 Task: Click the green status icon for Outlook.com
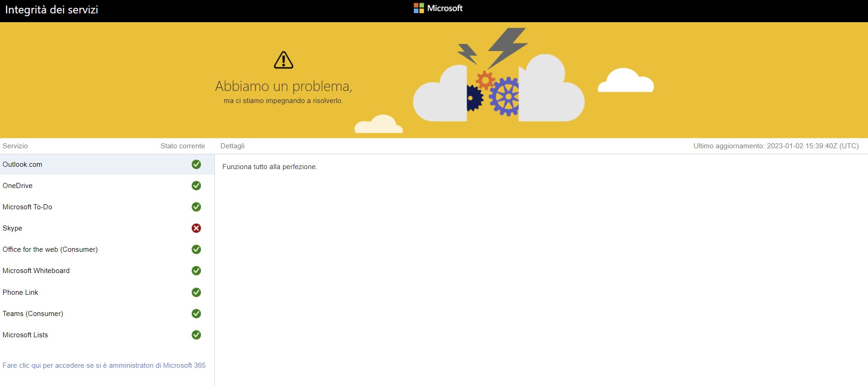[x=196, y=164]
